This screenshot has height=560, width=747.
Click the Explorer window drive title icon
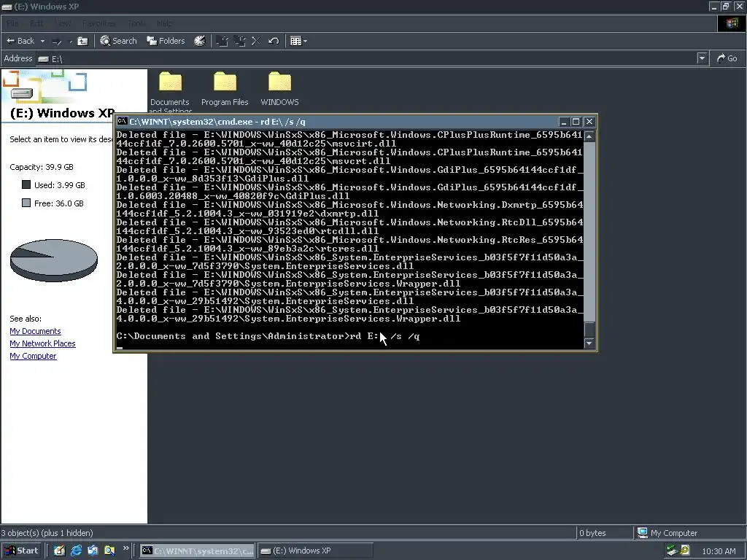pos(7,7)
